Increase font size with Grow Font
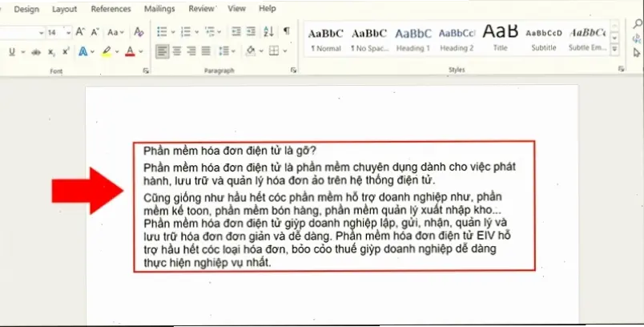 [80, 31]
